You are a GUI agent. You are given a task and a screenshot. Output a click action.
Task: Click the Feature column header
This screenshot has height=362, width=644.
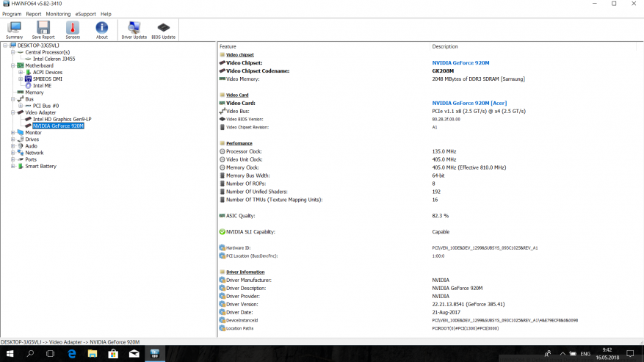click(228, 46)
